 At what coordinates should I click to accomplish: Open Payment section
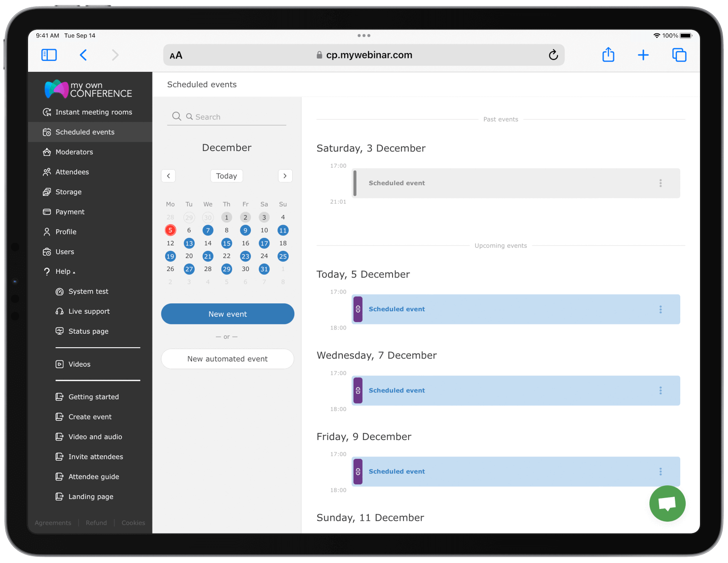[x=90, y=212]
